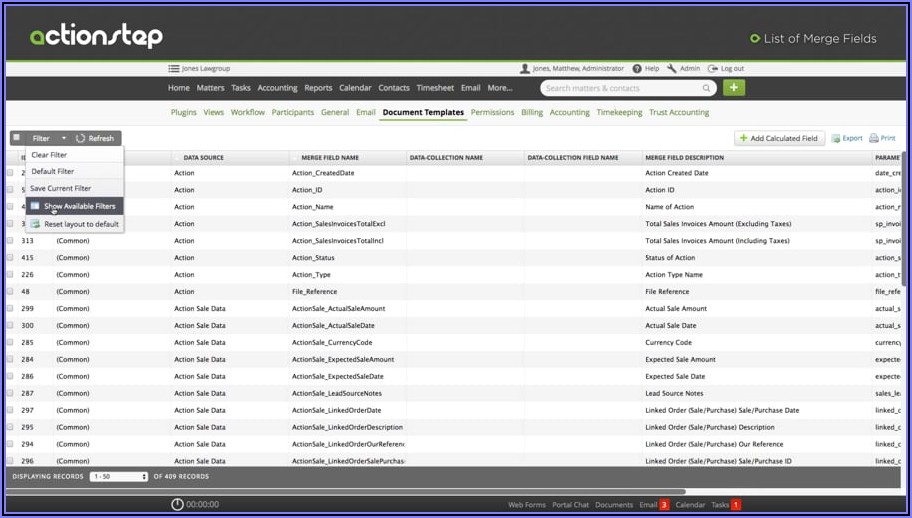Click Add Calculated Field button
This screenshot has height=518, width=912.
pyautogui.click(x=777, y=138)
